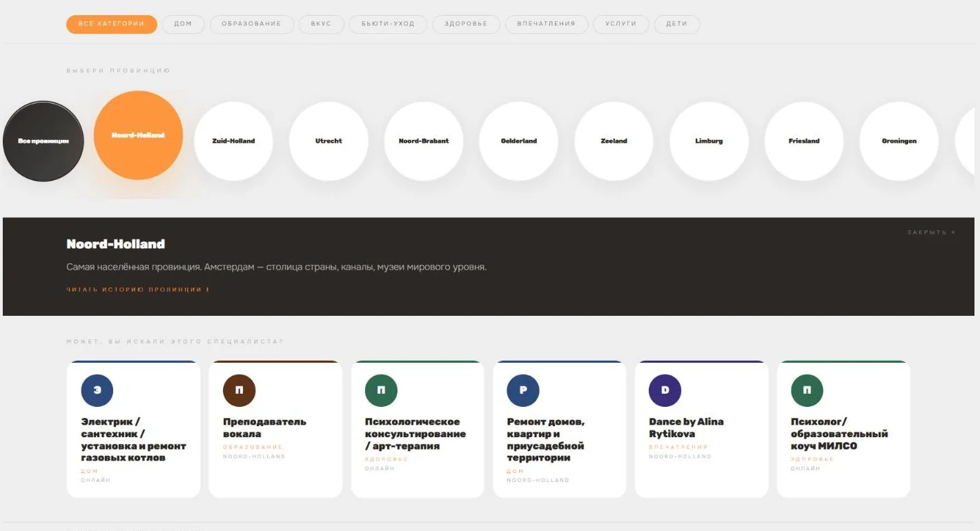Click the ОНЛАЙН label on electrician card
The image size is (980, 531).
(x=95, y=481)
